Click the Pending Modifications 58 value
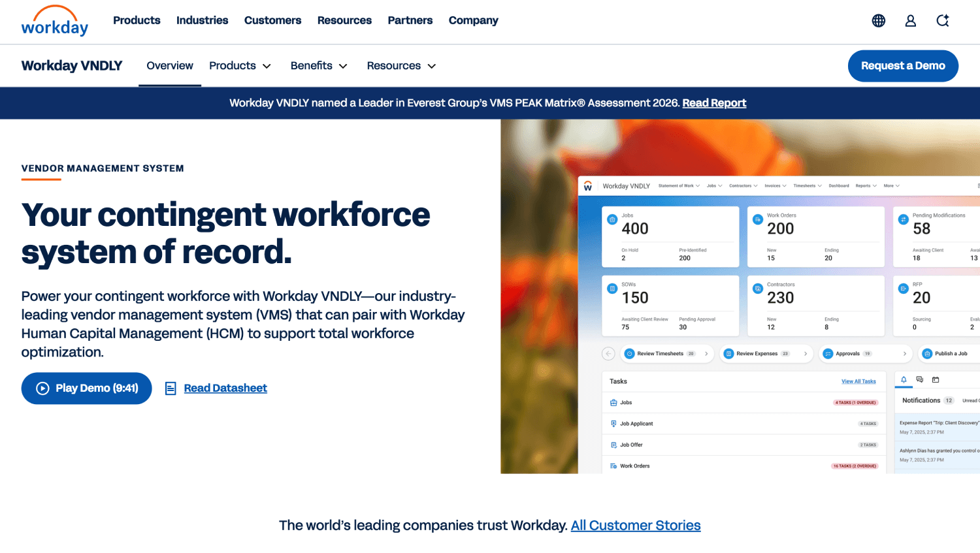The height and width of the screenshot is (553, 980). pyautogui.click(x=922, y=229)
